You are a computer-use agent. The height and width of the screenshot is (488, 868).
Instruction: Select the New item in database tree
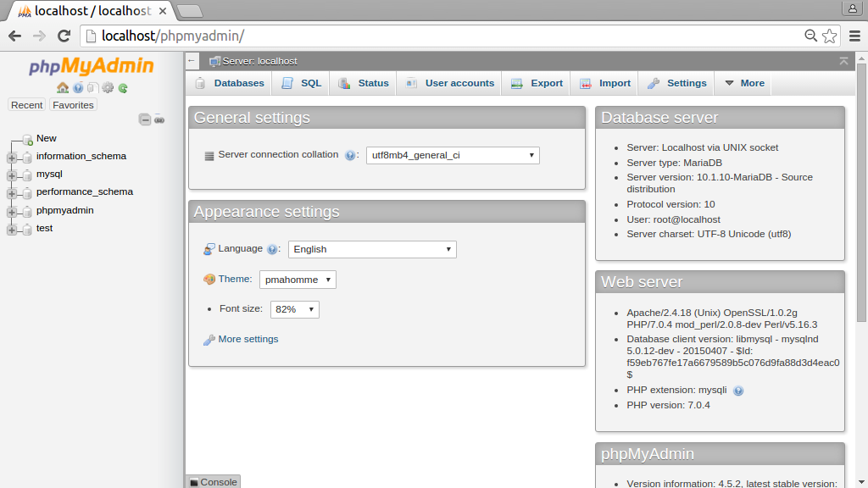(47, 138)
